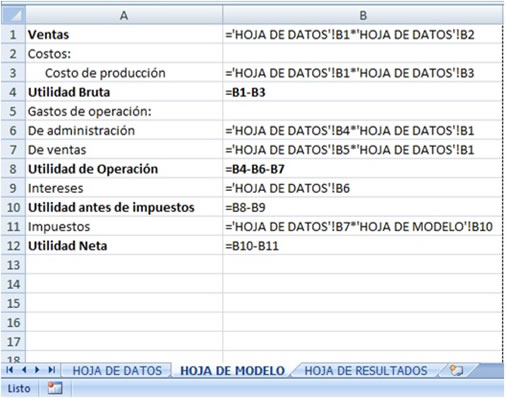Click the macro record icon in status bar
Image resolution: width=506 pixels, height=398 pixels.
click(55, 388)
